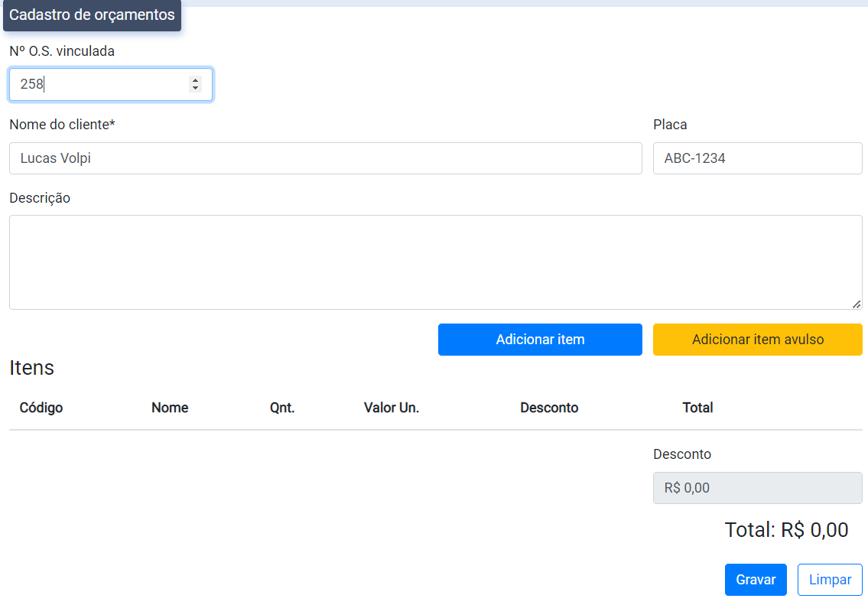868x605 pixels.
Task: Grab the Descrição textarea resize handle
Action: click(857, 304)
